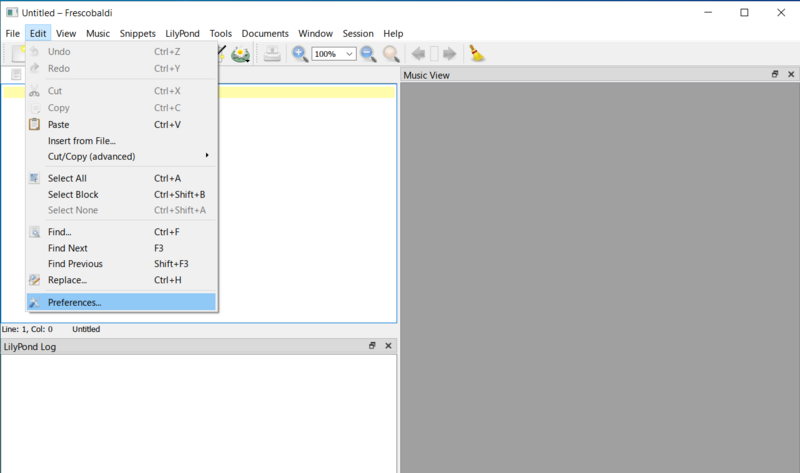Click Replace... in the Edit menu

67,280
